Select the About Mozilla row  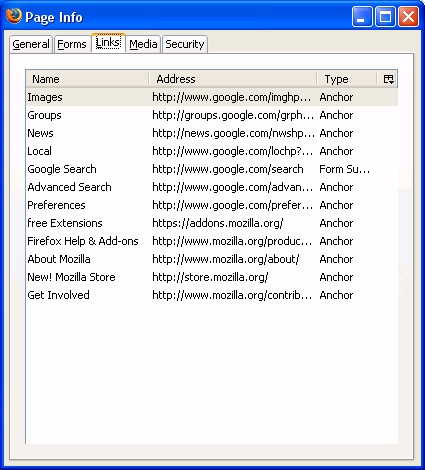point(212,259)
